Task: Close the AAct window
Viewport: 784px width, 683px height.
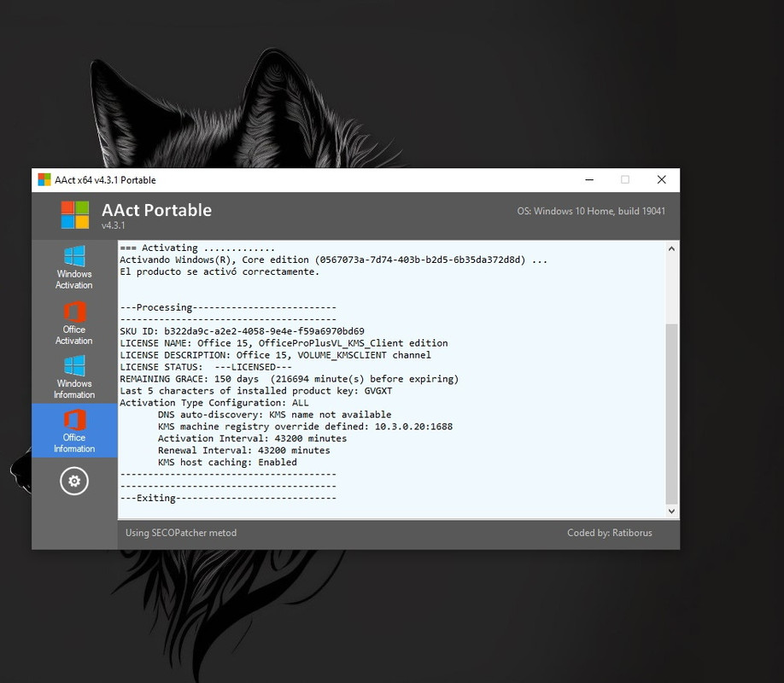Action: point(662,179)
